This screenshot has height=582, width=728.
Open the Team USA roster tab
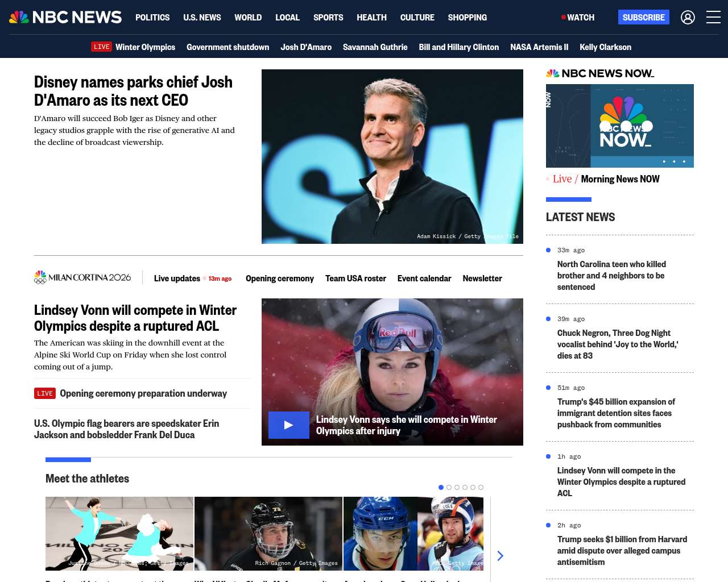355,278
